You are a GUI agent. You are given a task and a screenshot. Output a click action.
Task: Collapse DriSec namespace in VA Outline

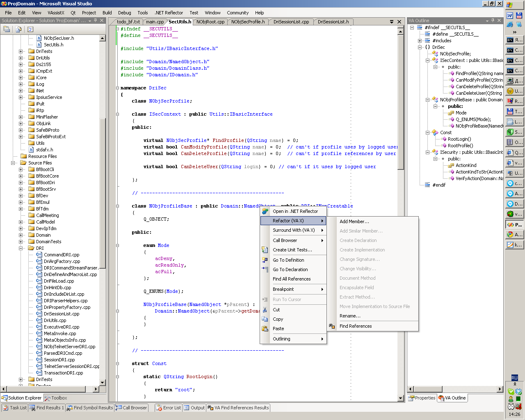click(x=420, y=47)
